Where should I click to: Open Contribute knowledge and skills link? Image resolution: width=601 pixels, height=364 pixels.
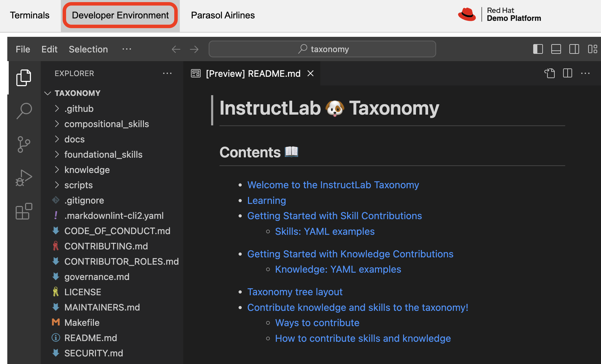pos(358,307)
